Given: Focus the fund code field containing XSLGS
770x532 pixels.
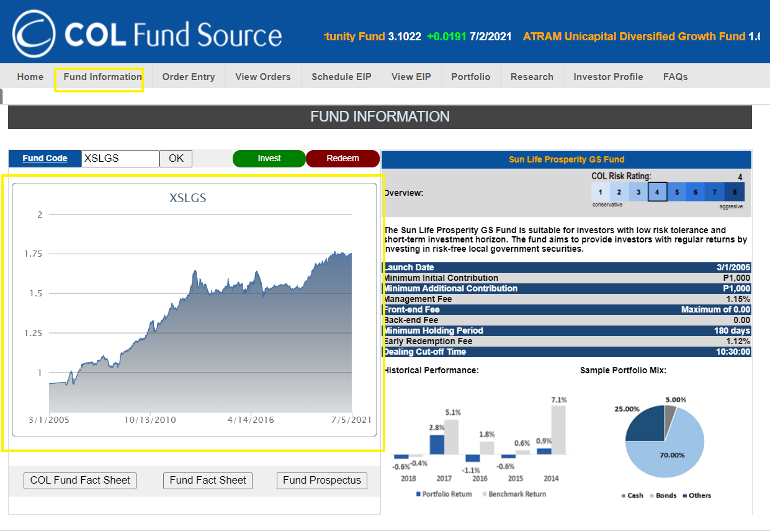Looking at the screenshot, I should click(x=120, y=158).
